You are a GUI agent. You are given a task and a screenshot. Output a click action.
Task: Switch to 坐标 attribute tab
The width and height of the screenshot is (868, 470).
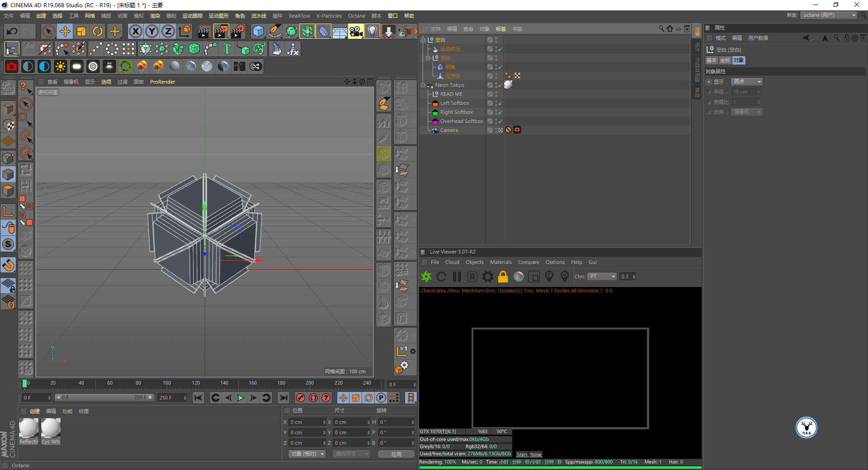click(725, 61)
